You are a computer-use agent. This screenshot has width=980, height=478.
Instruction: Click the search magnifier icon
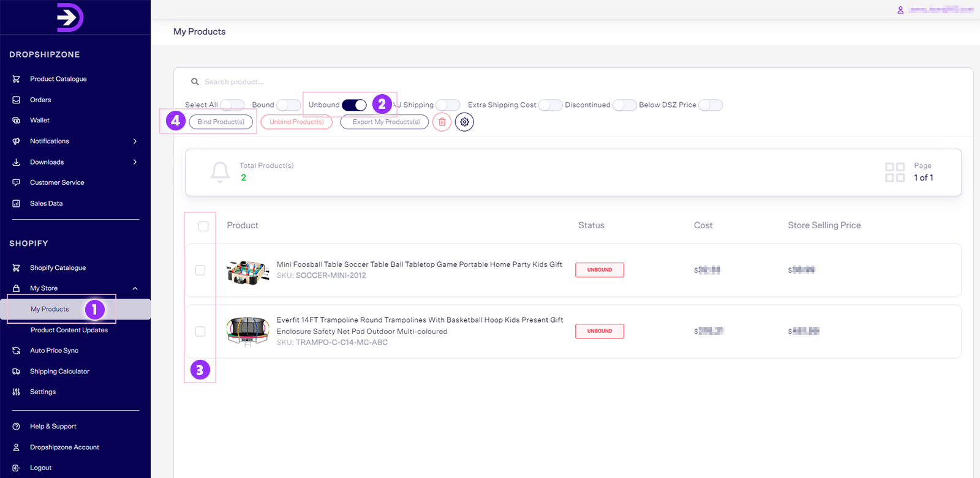click(x=195, y=81)
